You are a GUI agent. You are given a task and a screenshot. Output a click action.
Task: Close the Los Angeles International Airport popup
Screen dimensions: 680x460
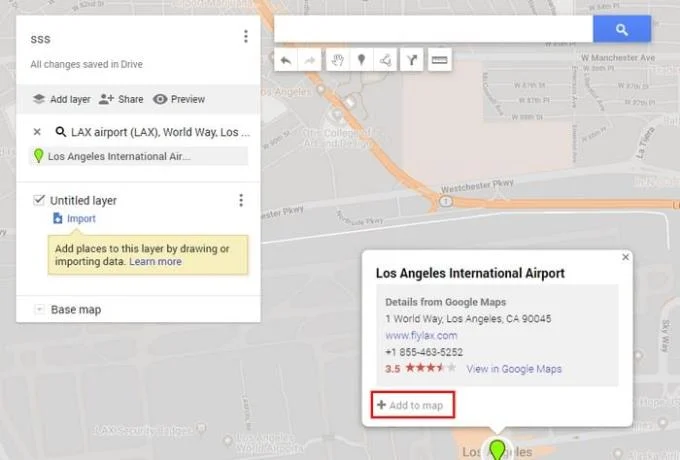point(625,257)
